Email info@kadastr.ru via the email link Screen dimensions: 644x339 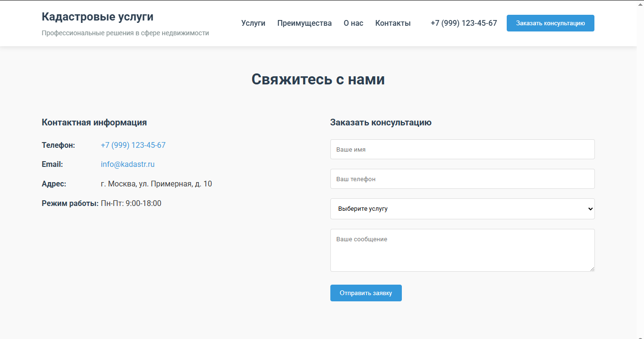click(127, 164)
